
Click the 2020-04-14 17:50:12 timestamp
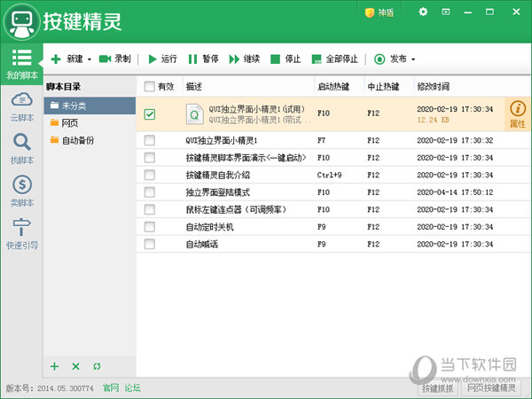click(455, 192)
